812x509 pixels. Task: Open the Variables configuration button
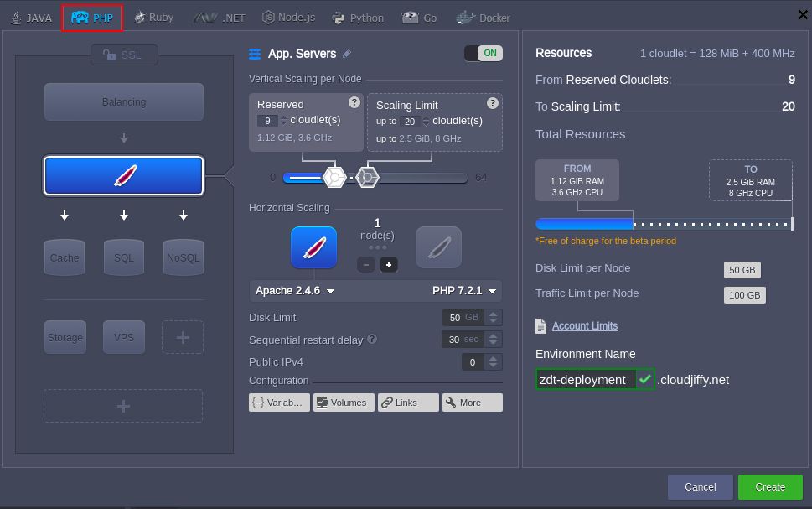tap(279, 403)
